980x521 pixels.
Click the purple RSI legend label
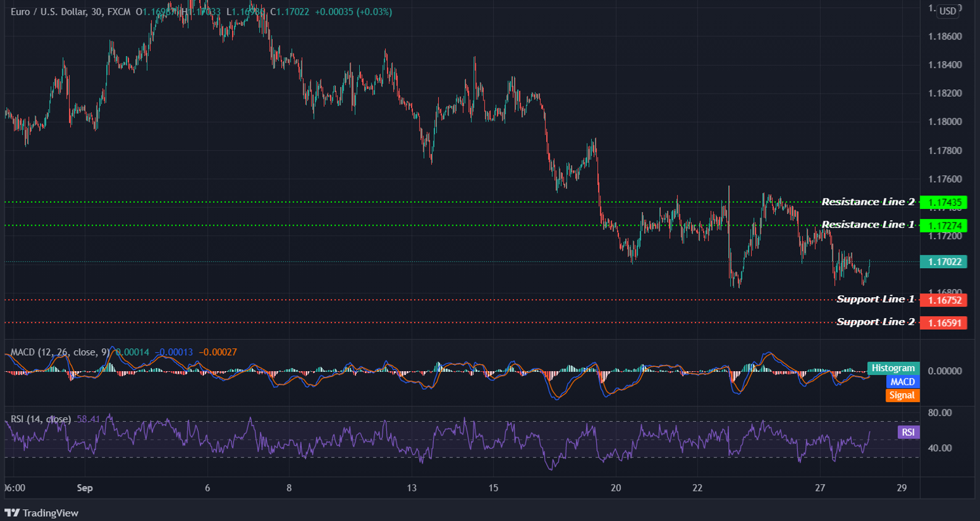click(x=908, y=432)
